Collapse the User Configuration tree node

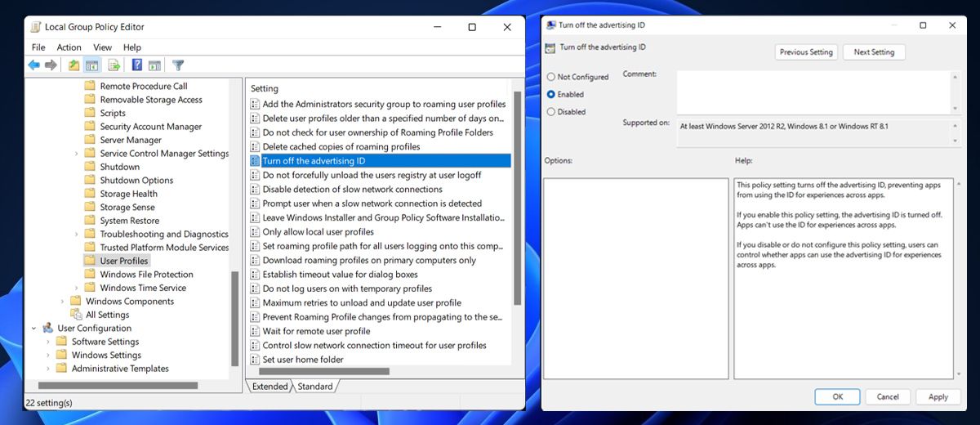34,329
